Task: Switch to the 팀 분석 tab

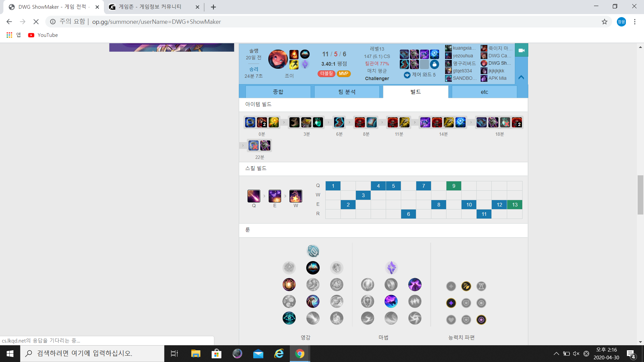Action: 347,92
